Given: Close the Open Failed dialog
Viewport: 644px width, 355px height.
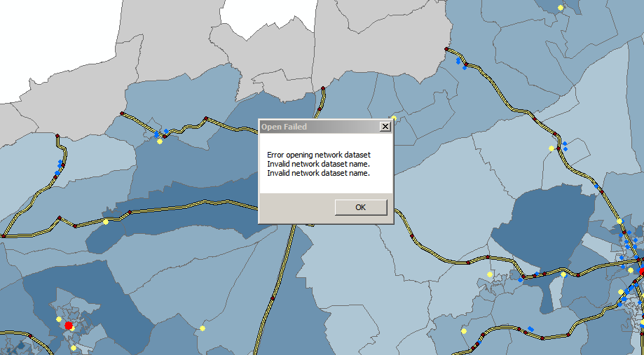Looking at the screenshot, I should (x=385, y=127).
